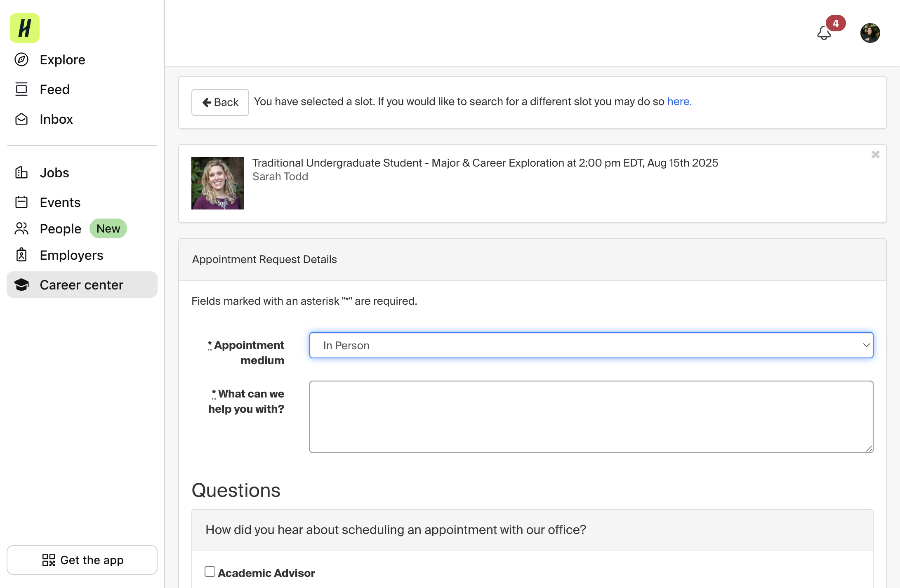Click the notification count badge showing 4
Screen dimensions: 900x588
836,23
